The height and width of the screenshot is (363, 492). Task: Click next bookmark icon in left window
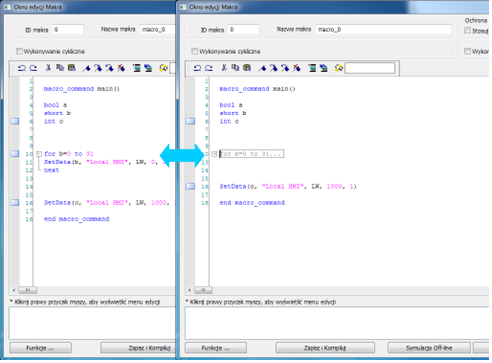point(98,68)
